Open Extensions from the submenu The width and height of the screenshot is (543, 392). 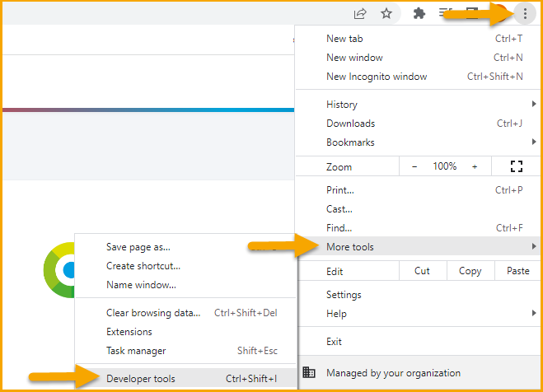coord(185,332)
